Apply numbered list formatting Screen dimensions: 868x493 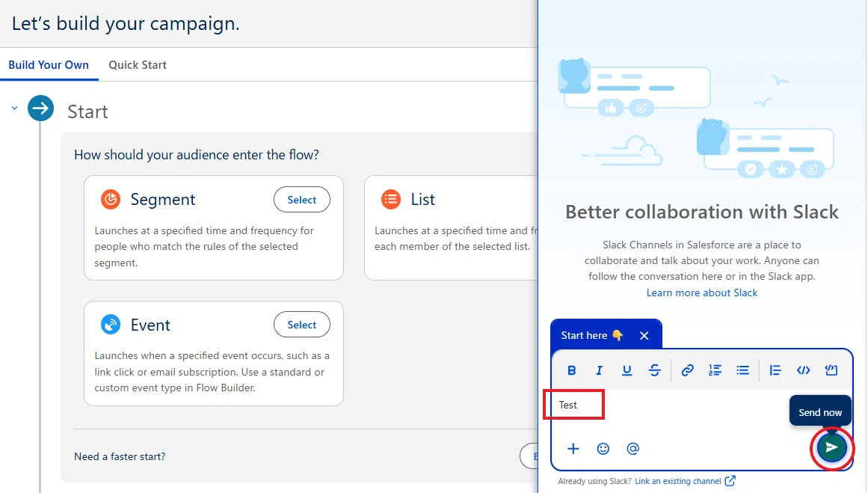715,370
